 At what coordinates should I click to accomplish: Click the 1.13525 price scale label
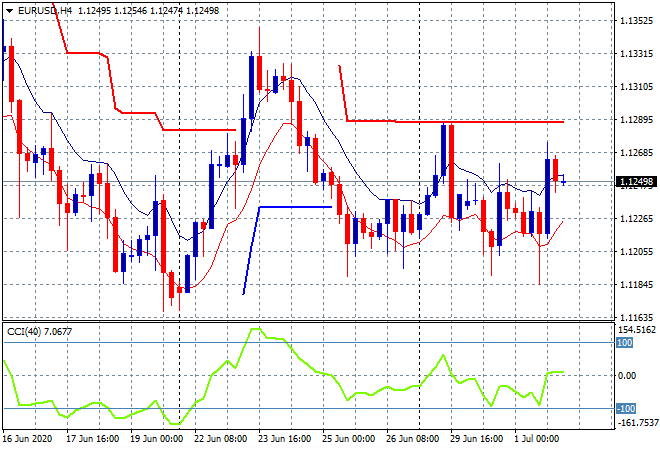637,21
